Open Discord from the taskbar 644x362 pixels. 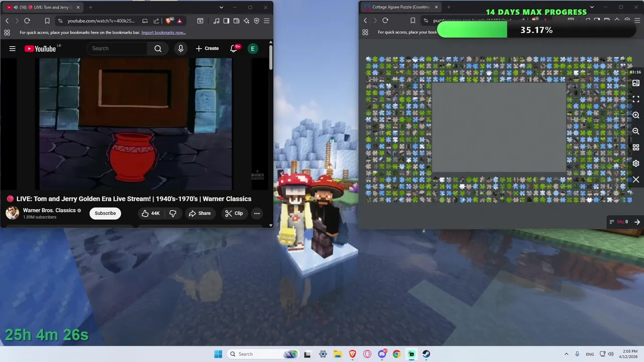tap(382, 354)
